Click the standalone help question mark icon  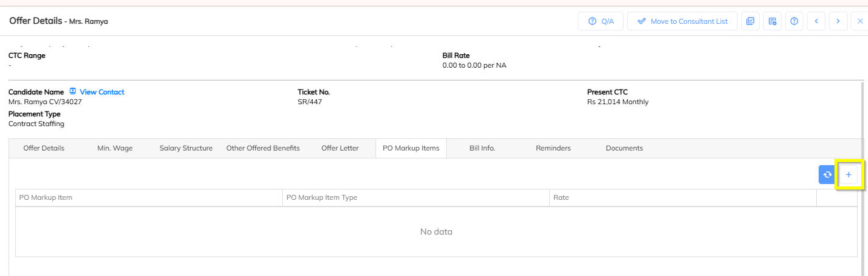coord(794,21)
